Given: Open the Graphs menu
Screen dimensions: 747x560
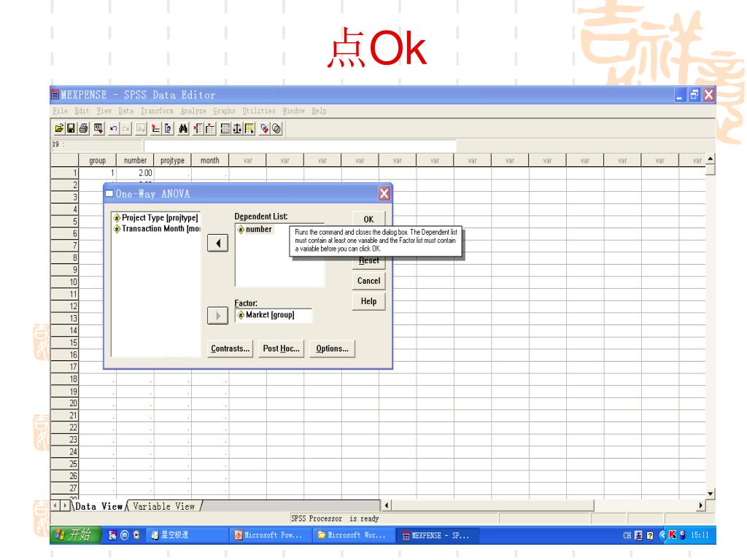Looking at the screenshot, I should coord(225,111).
